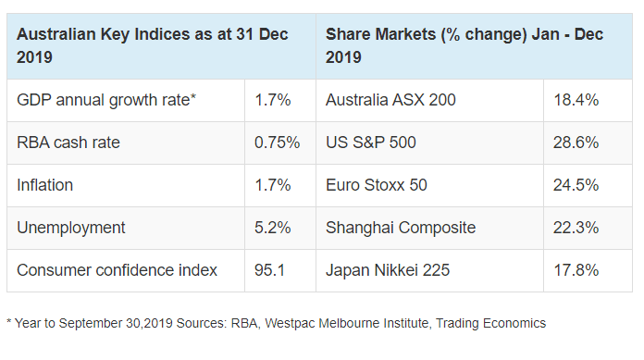The width and height of the screenshot is (644, 360).
Task: Click the Shanghai Composite cell
Action: (x=429, y=228)
